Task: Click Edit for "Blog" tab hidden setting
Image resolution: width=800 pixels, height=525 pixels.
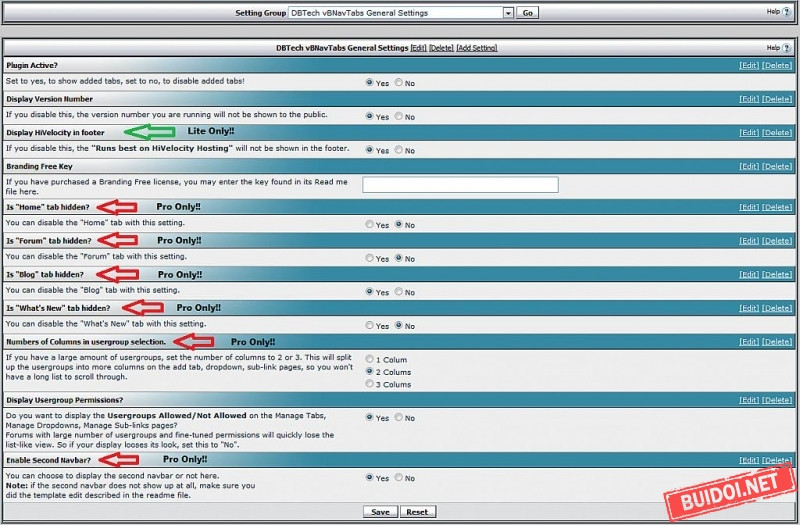Action: tap(749, 275)
